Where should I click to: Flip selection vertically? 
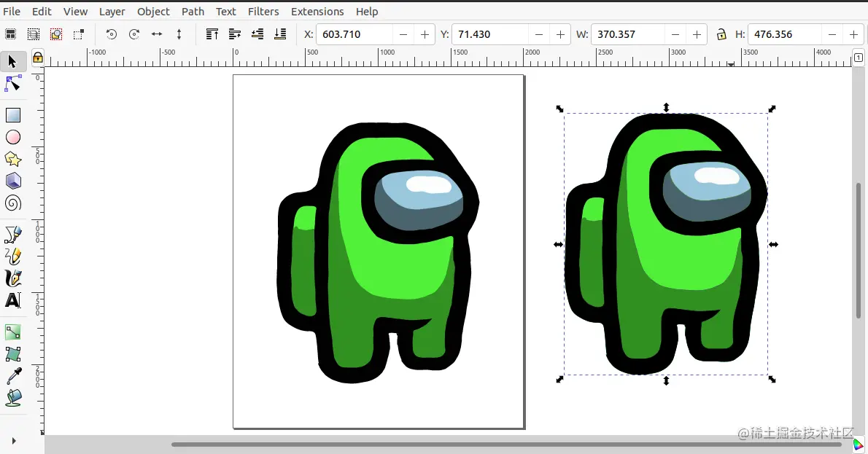click(179, 34)
